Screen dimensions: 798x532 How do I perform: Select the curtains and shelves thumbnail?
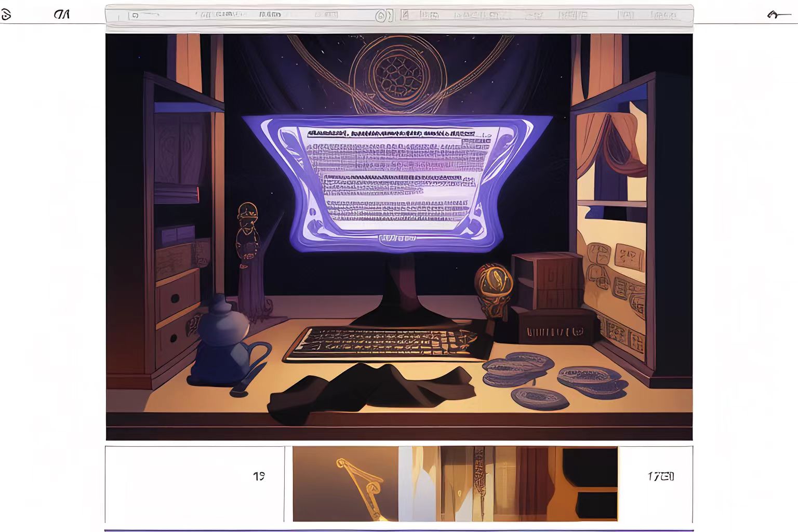coord(508,484)
